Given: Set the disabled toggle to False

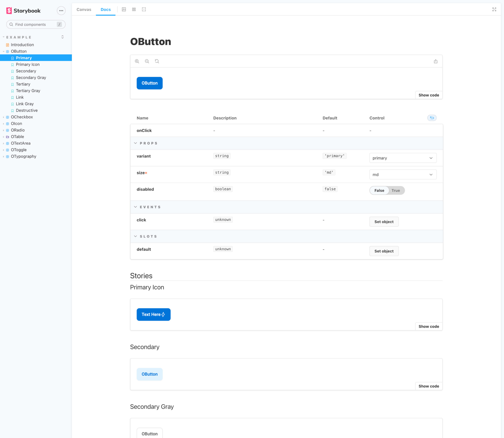Looking at the screenshot, I should point(379,191).
